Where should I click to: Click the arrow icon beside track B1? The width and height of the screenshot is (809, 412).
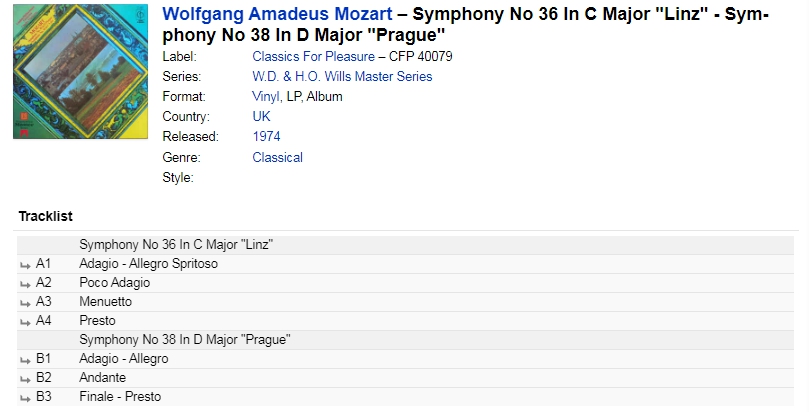click(25, 360)
